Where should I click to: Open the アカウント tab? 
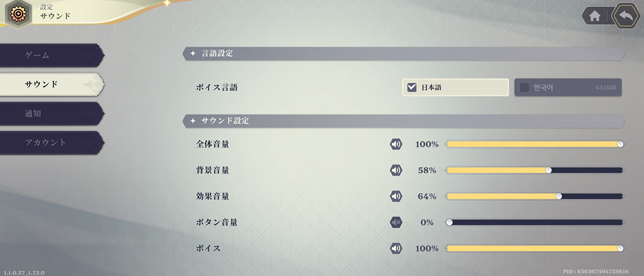[50, 143]
